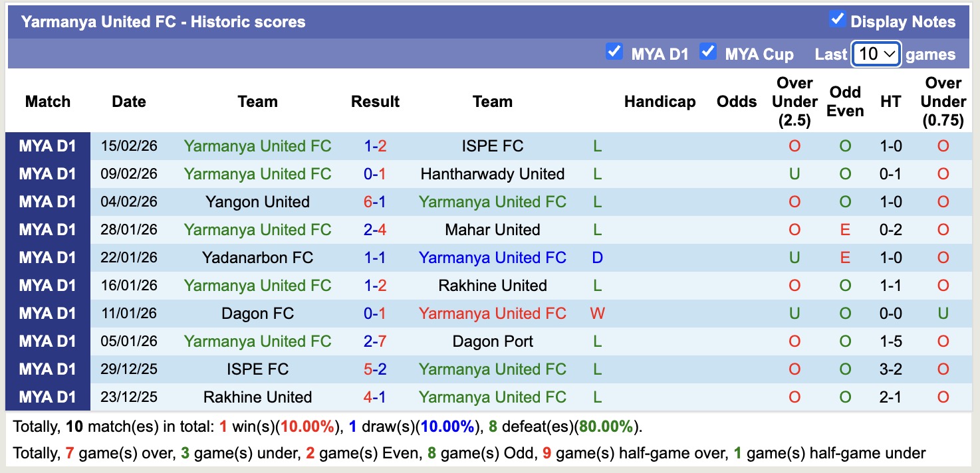
Task: Click the green W handicap mark for Dagon FC
Action: pos(596,313)
